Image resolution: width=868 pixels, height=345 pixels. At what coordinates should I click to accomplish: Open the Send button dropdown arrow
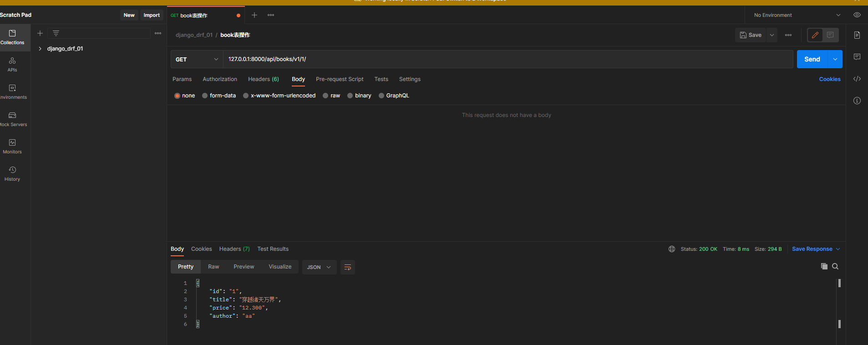pos(835,59)
